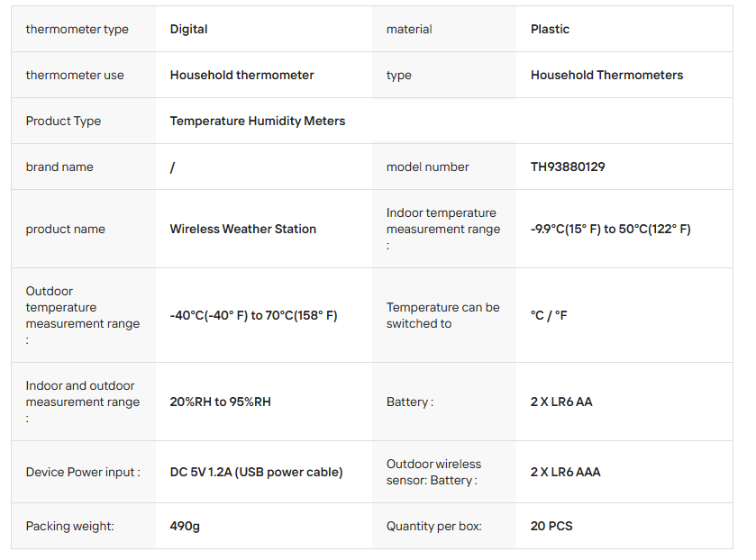Click the '20%RH to 95%RH' humidity range
Image resolution: width=756 pixels, height=560 pixels.
(220, 402)
